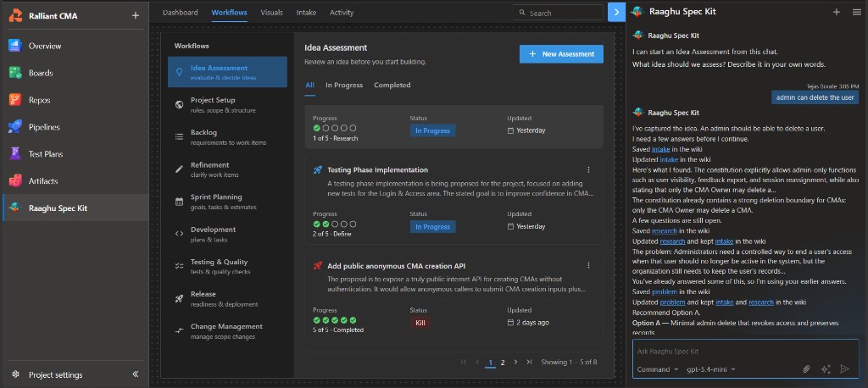Collapse the left sidebar with double chevron
Viewport: 868px width, 388px height.
pyautogui.click(x=135, y=374)
